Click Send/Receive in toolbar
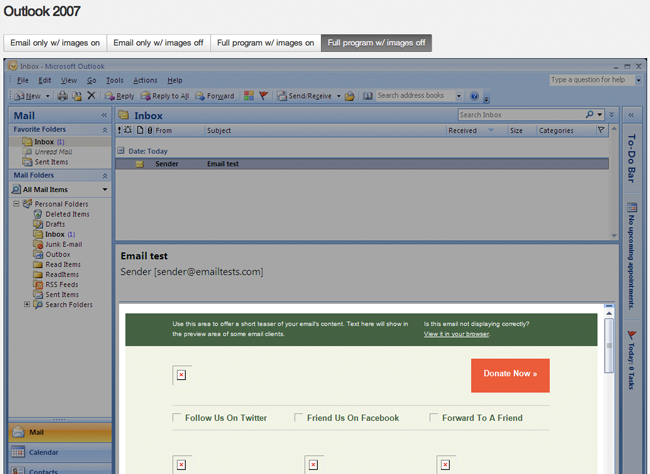650x474 pixels. pos(304,96)
